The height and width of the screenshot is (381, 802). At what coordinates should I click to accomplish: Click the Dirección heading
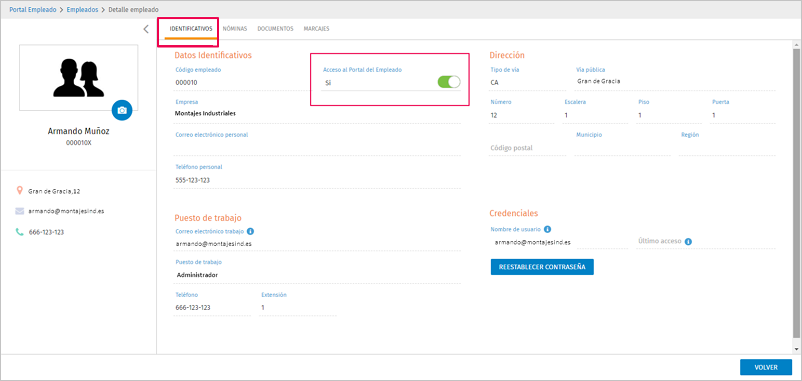click(507, 55)
